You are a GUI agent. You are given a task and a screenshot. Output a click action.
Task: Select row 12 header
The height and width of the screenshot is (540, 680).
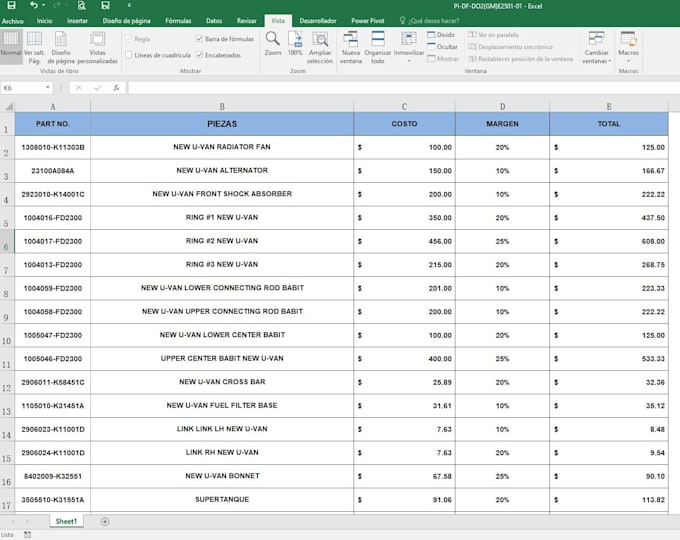7,383
